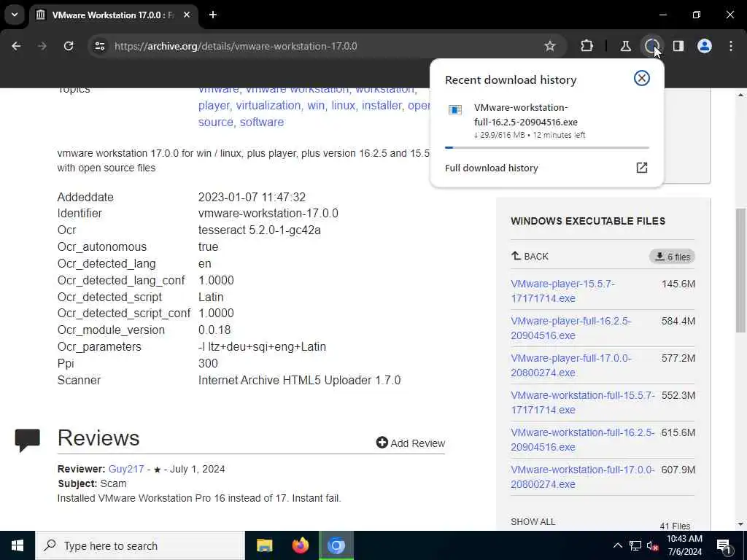747x560 pixels.
Task: Download VMware-player-full-17.0.0-20800274.exe
Action: click(570, 365)
